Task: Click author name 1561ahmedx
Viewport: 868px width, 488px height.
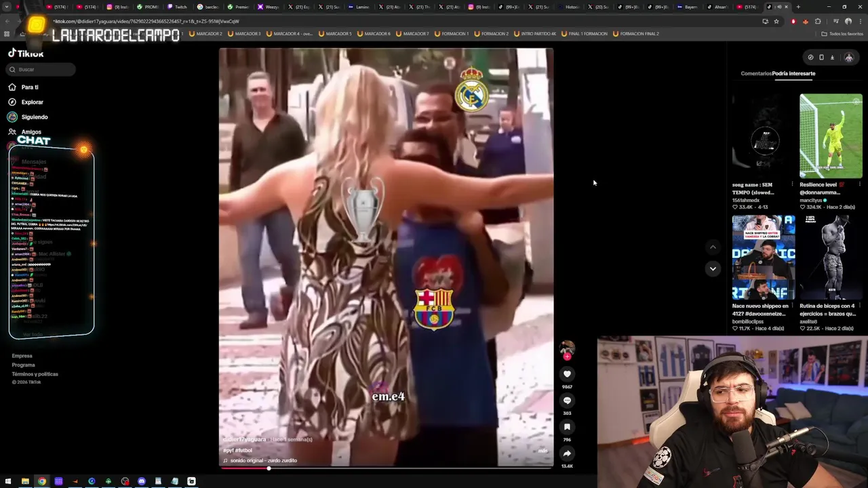Action: pos(746,201)
